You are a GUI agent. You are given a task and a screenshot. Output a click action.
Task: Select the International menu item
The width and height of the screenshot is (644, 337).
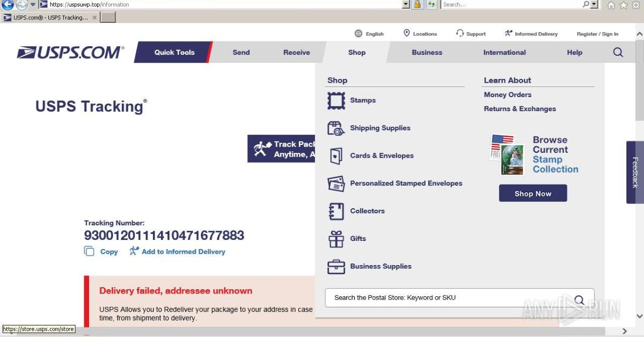504,53
